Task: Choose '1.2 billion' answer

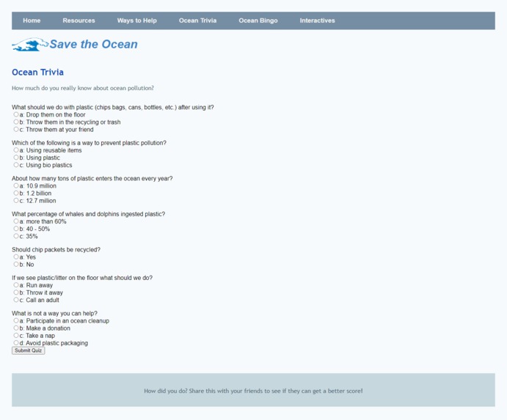Action: click(16, 193)
